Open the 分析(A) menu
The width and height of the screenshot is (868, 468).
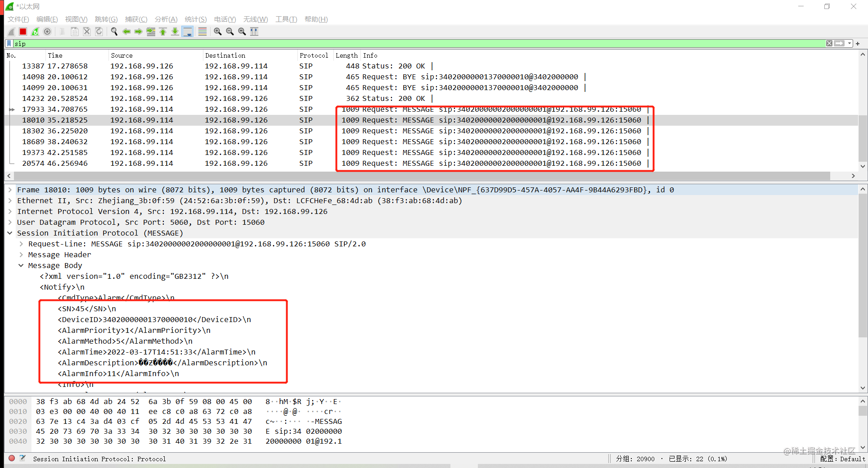[x=166, y=19]
